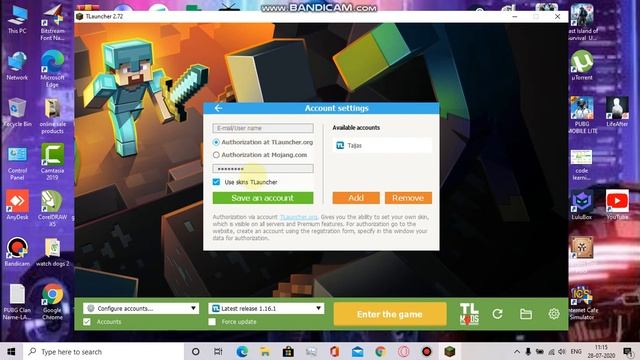Open Recycle Bin desktop icon

[x=17, y=113]
